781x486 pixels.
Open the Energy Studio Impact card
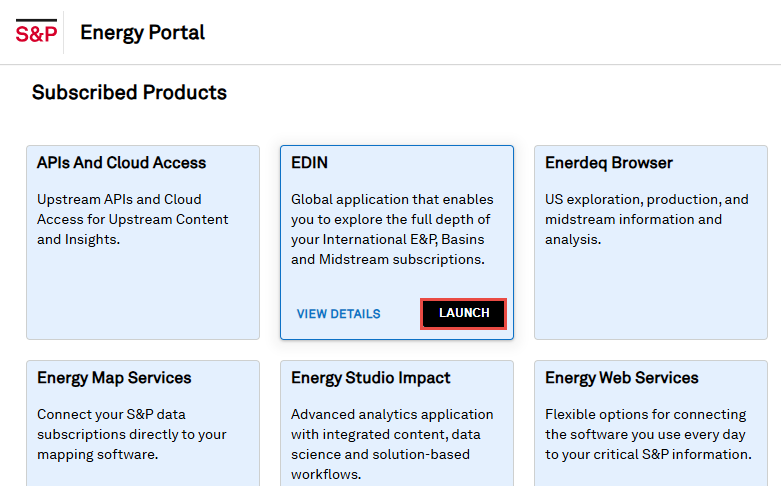point(397,423)
